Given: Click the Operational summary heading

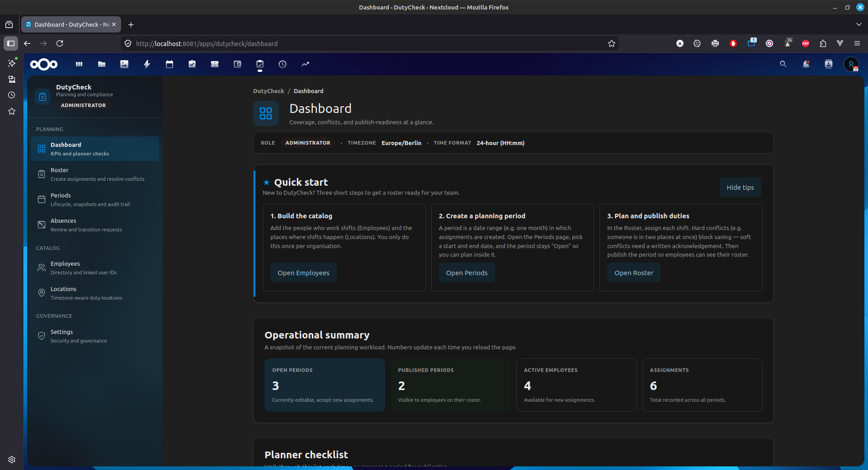Looking at the screenshot, I should click(317, 335).
